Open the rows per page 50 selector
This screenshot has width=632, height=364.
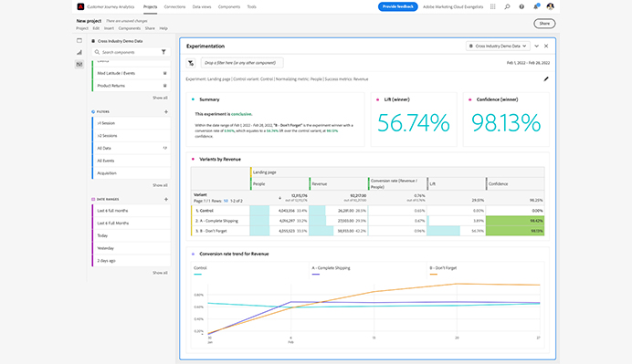pyautogui.click(x=226, y=201)
